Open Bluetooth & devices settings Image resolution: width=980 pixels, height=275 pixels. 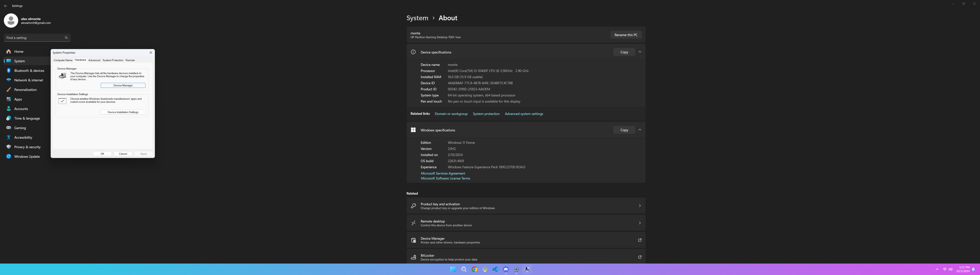(29, 71)
